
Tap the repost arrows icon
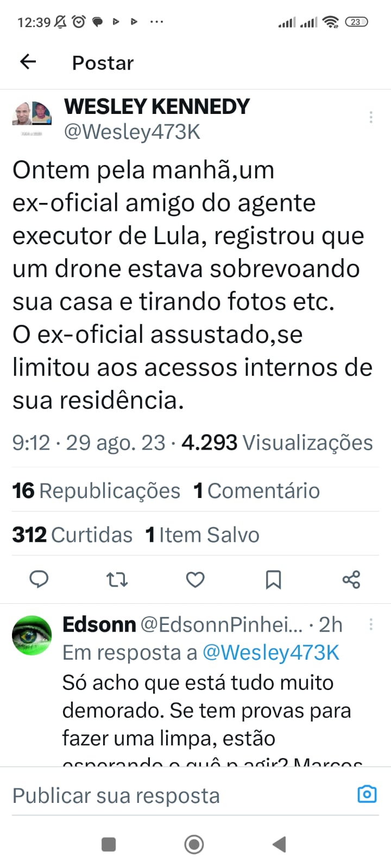click(x=117, y=580)
